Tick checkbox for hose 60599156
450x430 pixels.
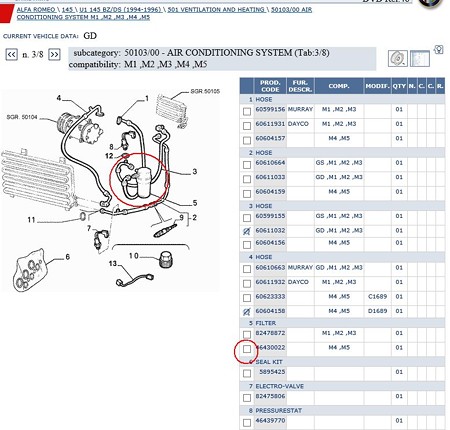[x=247, y=111]
